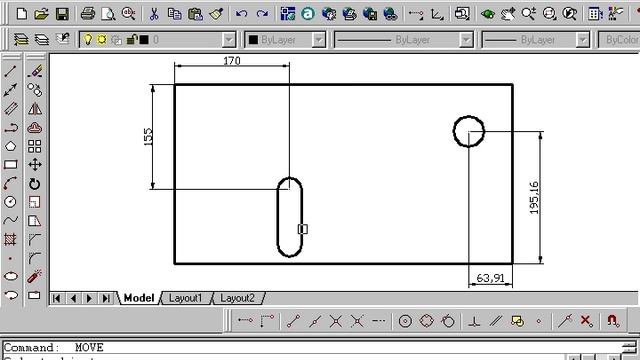Redo the last action
The image size is (640, 360).
click(262, 14)
